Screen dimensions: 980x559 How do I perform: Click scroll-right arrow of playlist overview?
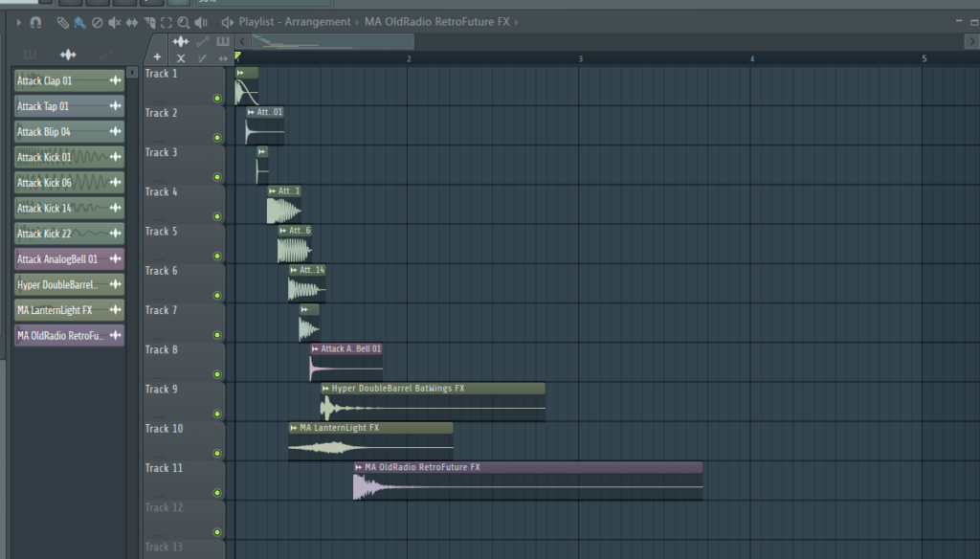tap(971, 42)
